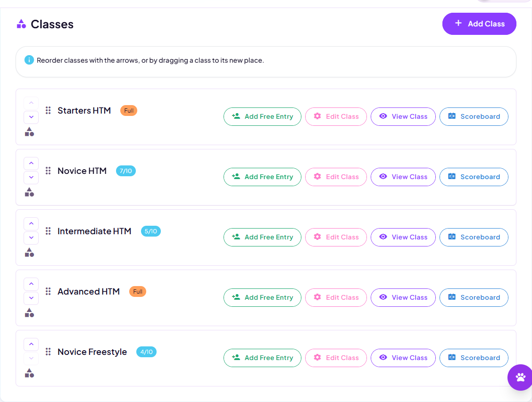
Task: Click the Classes heading text
Action: (x=52, y=24)
